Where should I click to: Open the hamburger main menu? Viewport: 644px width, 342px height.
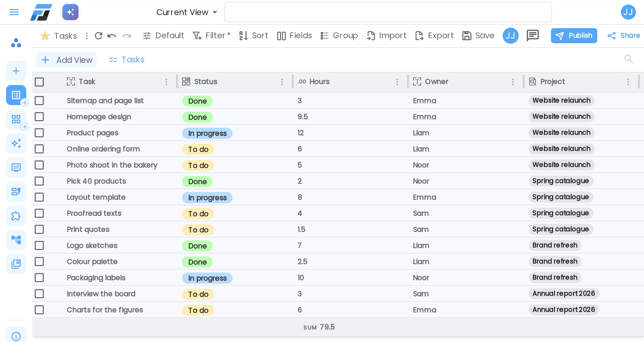14,12
